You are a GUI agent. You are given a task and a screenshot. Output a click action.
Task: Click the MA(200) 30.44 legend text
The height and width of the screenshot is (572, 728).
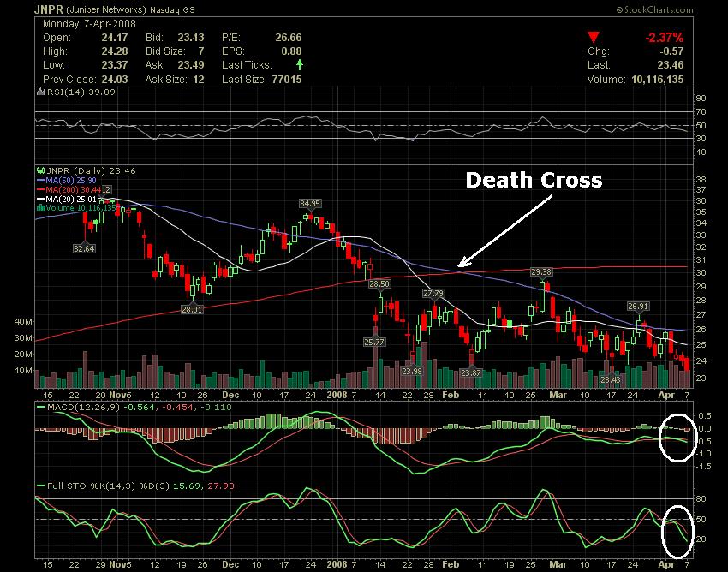(x=74, y=190)
